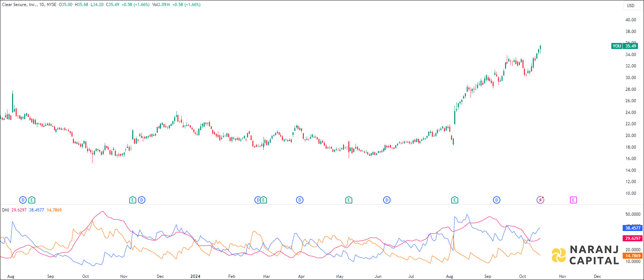Select the blue 38.4577 DMI axis label
This screenshot has height=280, width=644.
[633, 228]
